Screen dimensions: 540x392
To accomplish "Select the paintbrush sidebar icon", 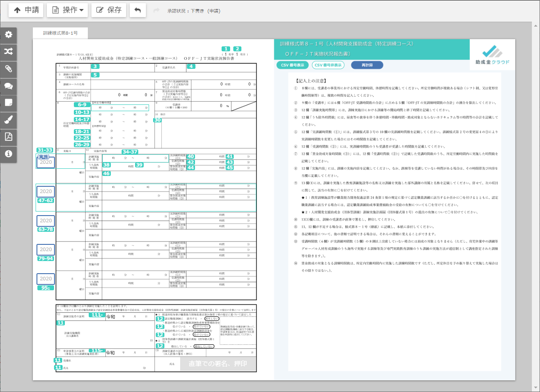I will pyautogui.click(x=8, y=120).
